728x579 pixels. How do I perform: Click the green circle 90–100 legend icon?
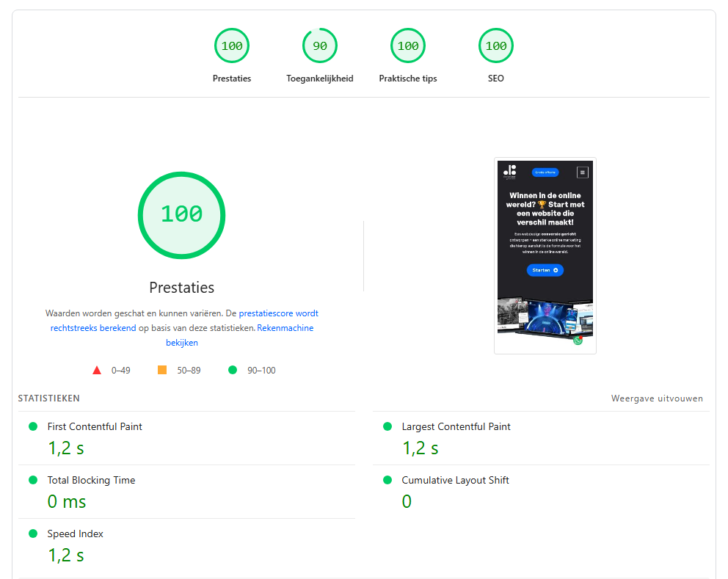pyautogui.click(x=233, y=370)
